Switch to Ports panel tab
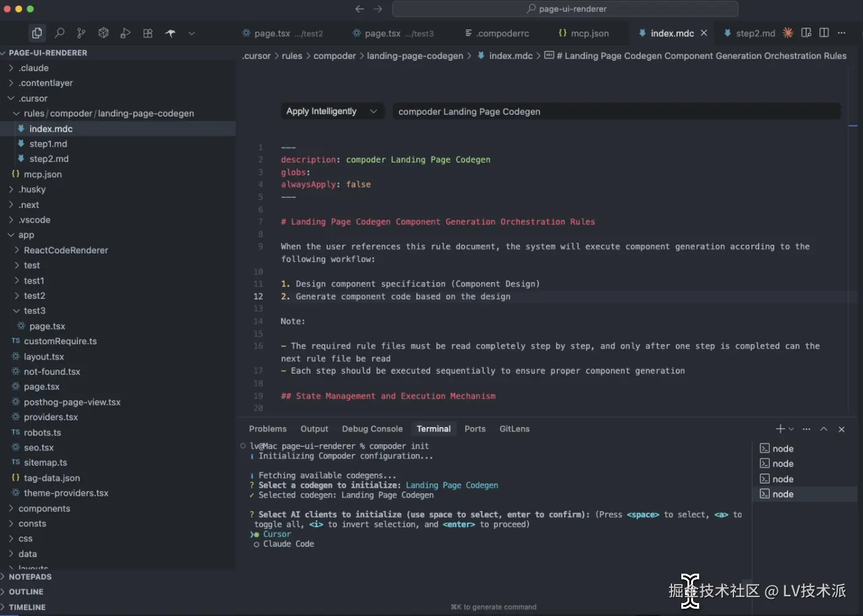 click(475, 429)
